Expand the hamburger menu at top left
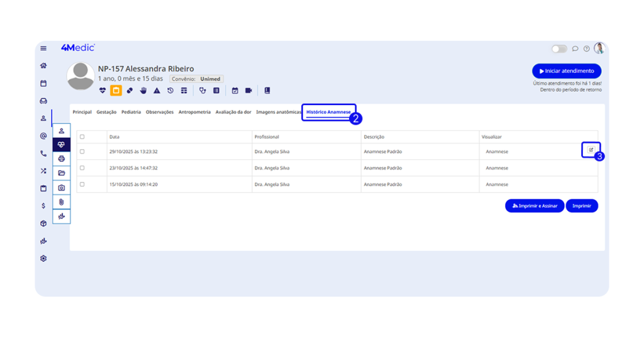 tap(43, 48)
